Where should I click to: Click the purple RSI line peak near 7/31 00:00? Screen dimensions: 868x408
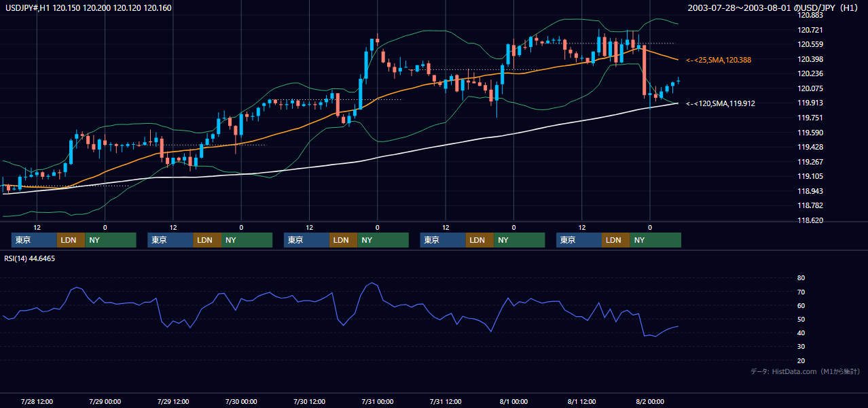[372, 283]
